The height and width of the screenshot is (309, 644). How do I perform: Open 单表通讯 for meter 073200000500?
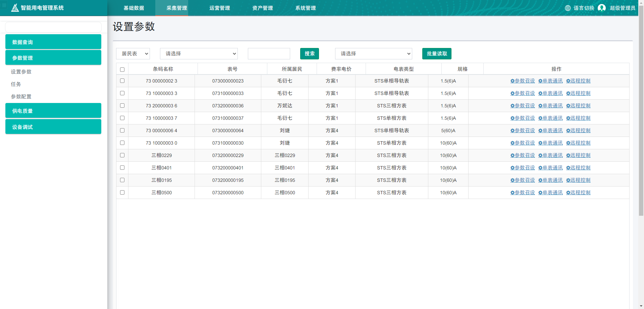(x=550, y=193)
